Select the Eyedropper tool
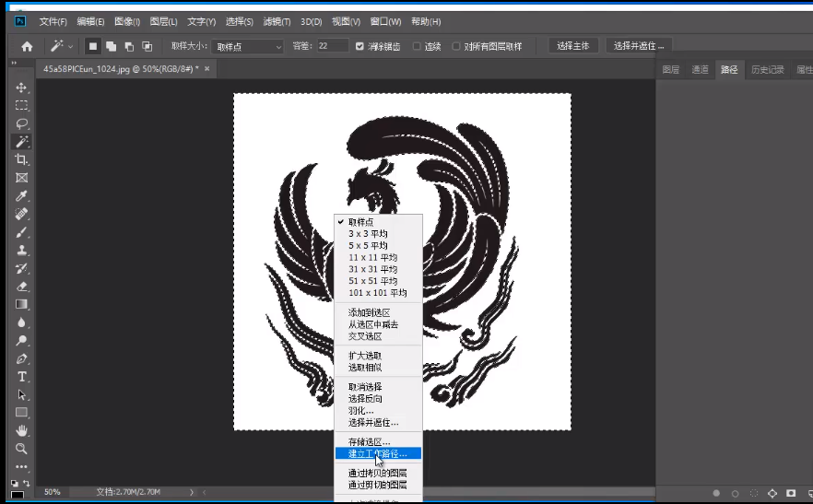 (21, 196)
